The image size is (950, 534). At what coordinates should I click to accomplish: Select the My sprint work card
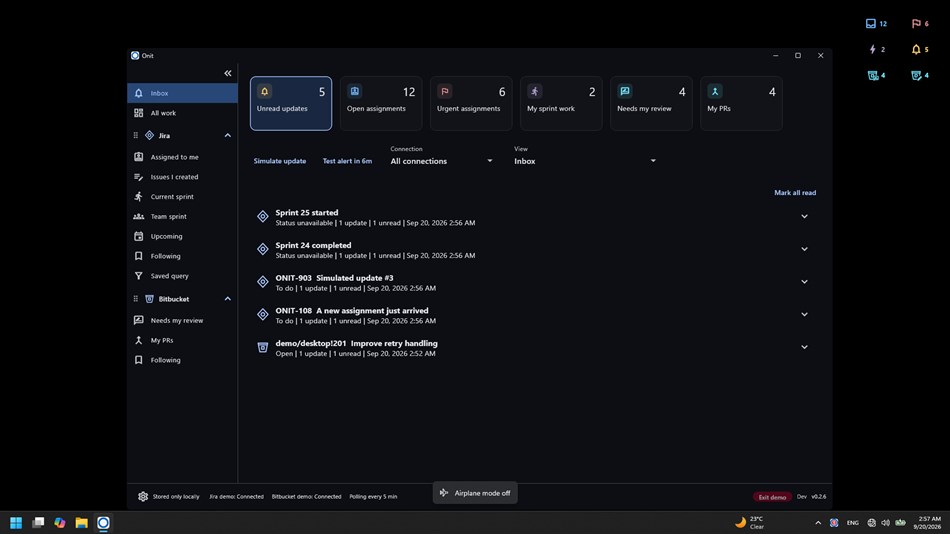click(561, 103)
